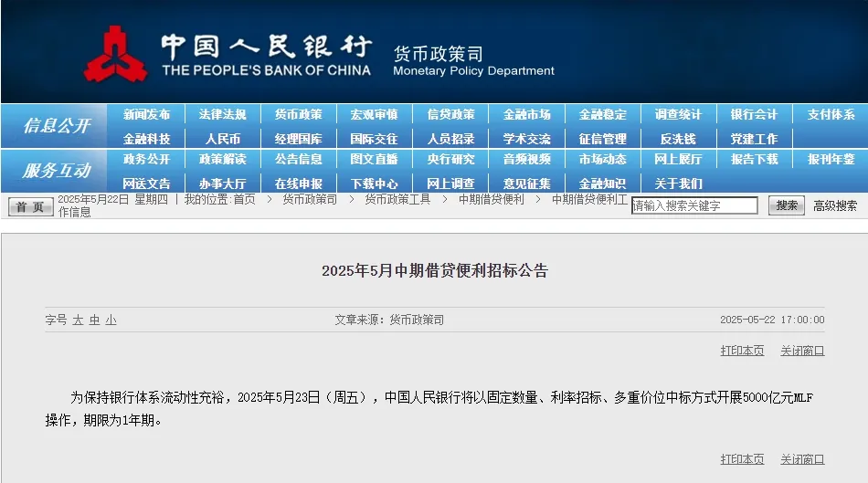
Task: Click the 货币政策司 breadcrumb link
Action: click(310, 199)
